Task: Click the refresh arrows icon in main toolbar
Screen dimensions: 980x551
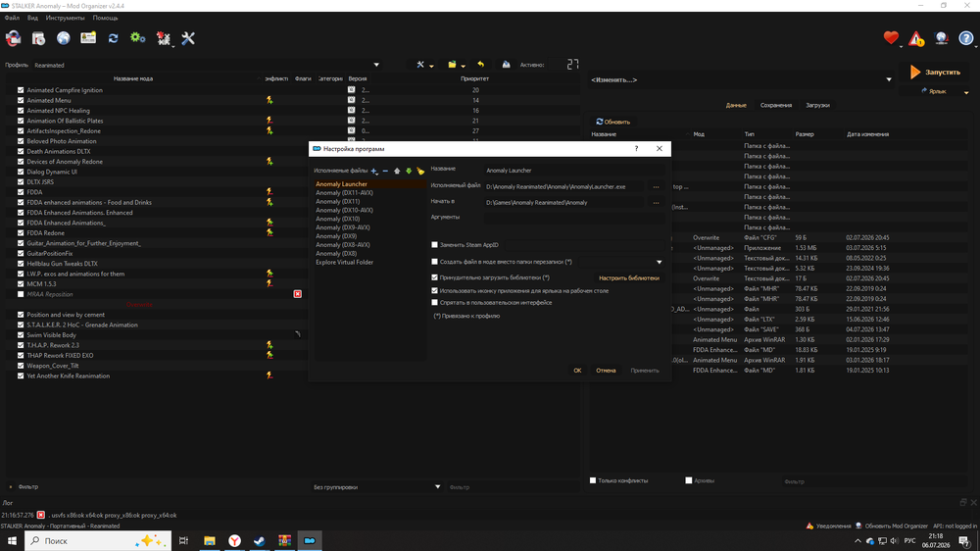Action: click(x=113, y=39)
